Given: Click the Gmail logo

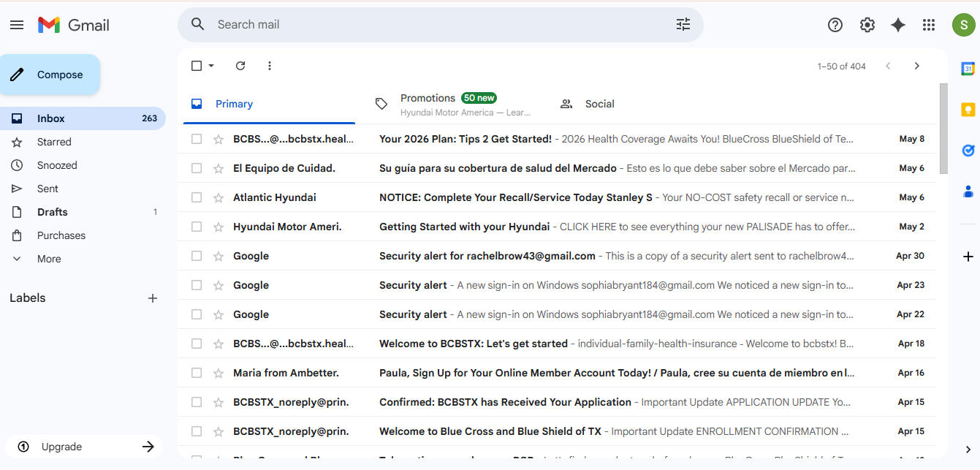Looking at the screenshot, I should click(74, 25).
